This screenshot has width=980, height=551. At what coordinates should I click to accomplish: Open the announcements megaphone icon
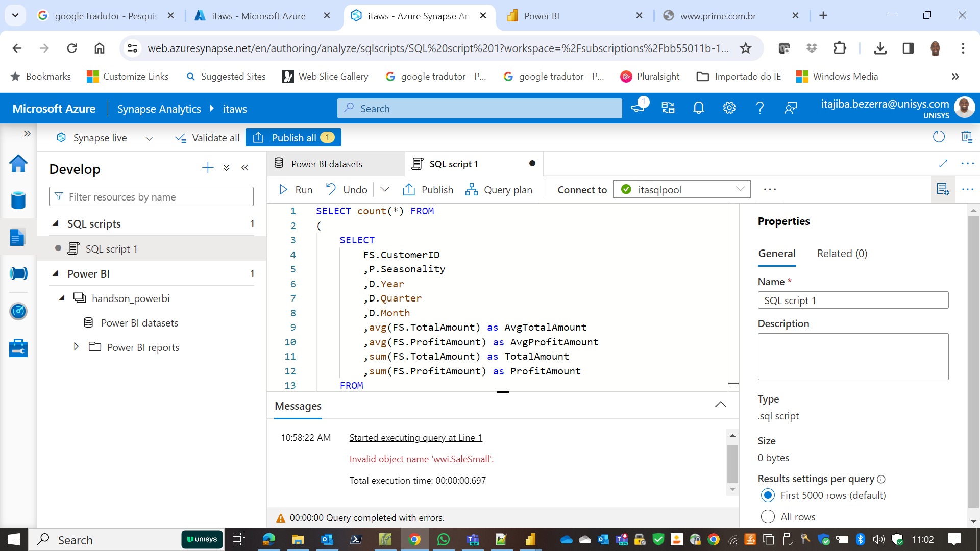coord(638,107)
